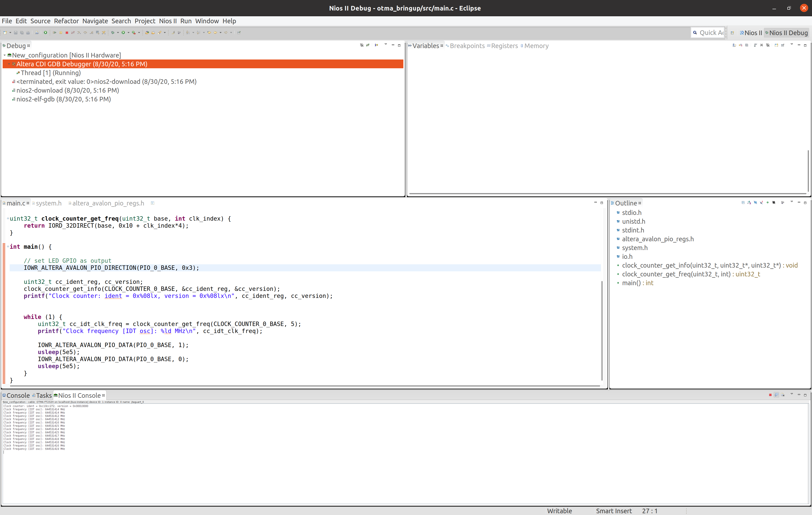Open a new Debug launch via the bug icon

click(x=113, y=33)
